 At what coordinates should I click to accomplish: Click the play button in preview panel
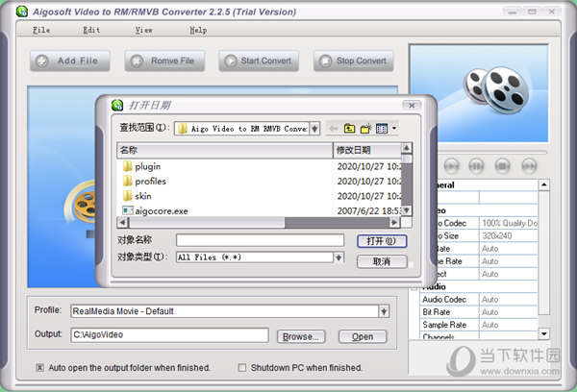(x=451, y=166)
